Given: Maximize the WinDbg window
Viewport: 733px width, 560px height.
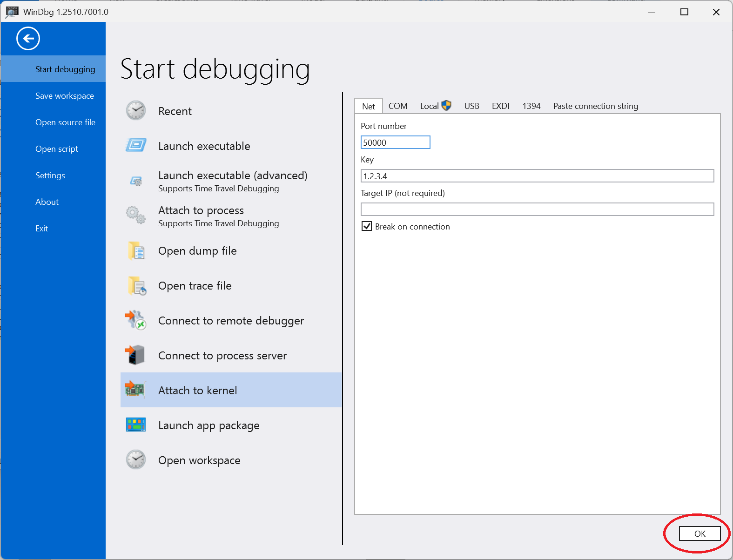Looking at the screenshot, I should [x=684, y=12].
